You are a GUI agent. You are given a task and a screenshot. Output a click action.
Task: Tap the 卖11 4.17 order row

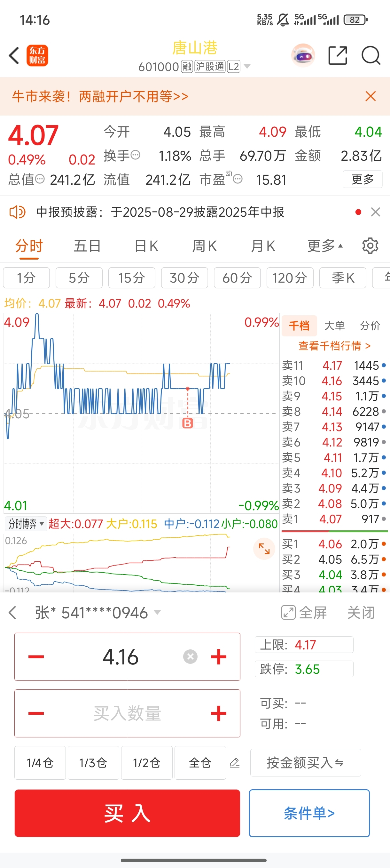pos(334,366)
